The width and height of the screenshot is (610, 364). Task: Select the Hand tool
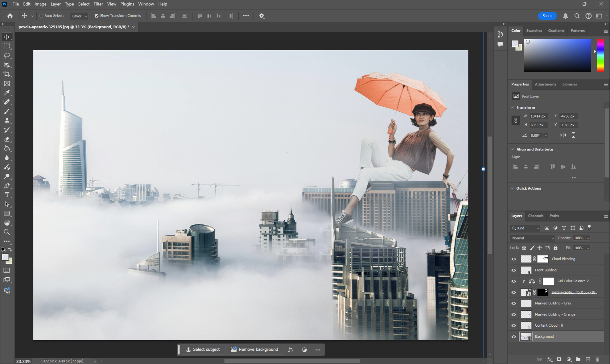point(7,223)
